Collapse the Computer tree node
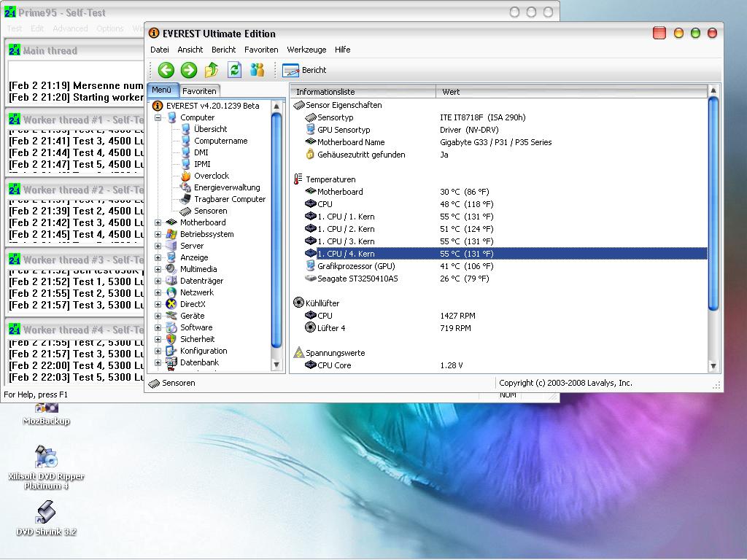747x560 pixels. click(158, 117)
